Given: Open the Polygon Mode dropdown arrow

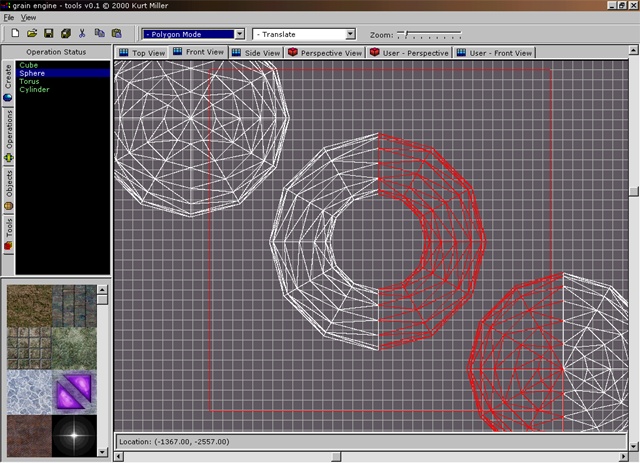Looking at the screenshot, I should point(240,34).
